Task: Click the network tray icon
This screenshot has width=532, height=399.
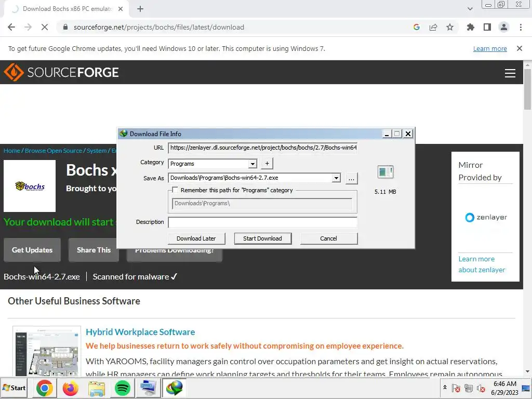Action: [469, 388]
